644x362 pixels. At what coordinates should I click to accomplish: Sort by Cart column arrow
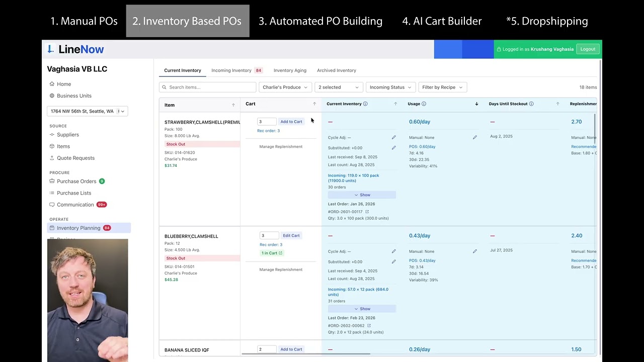pyautogui.click(x=314, y=104)
